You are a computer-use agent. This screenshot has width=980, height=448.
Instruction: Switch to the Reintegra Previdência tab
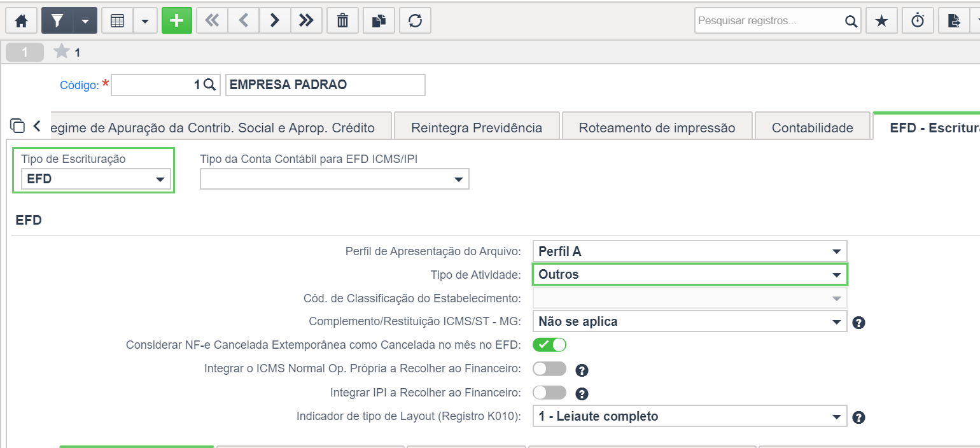click(477, 127)
